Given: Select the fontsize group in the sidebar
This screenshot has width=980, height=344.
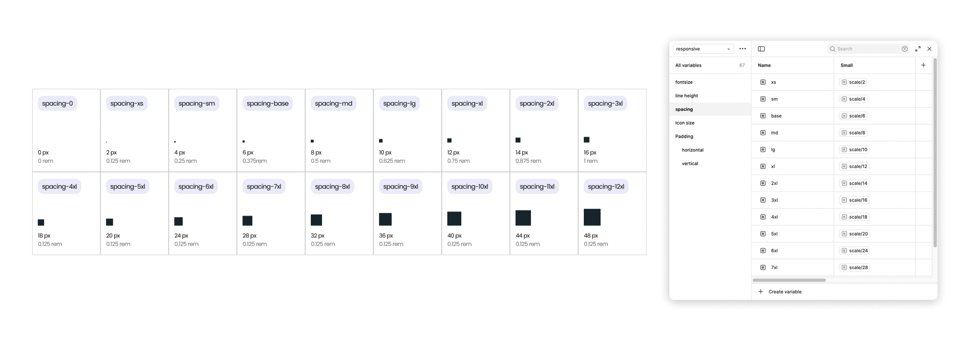Looking at the screenshot, I should pos(684,82).
